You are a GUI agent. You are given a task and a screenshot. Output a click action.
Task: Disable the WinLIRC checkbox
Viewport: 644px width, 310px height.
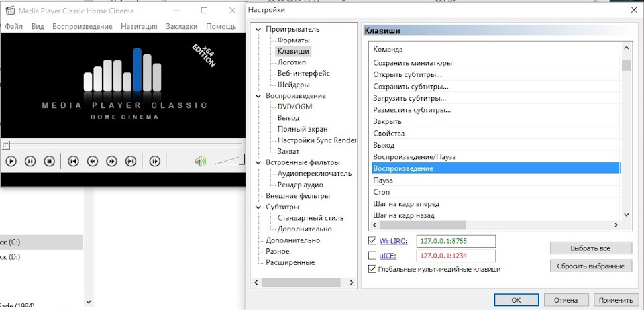(372, 241)
